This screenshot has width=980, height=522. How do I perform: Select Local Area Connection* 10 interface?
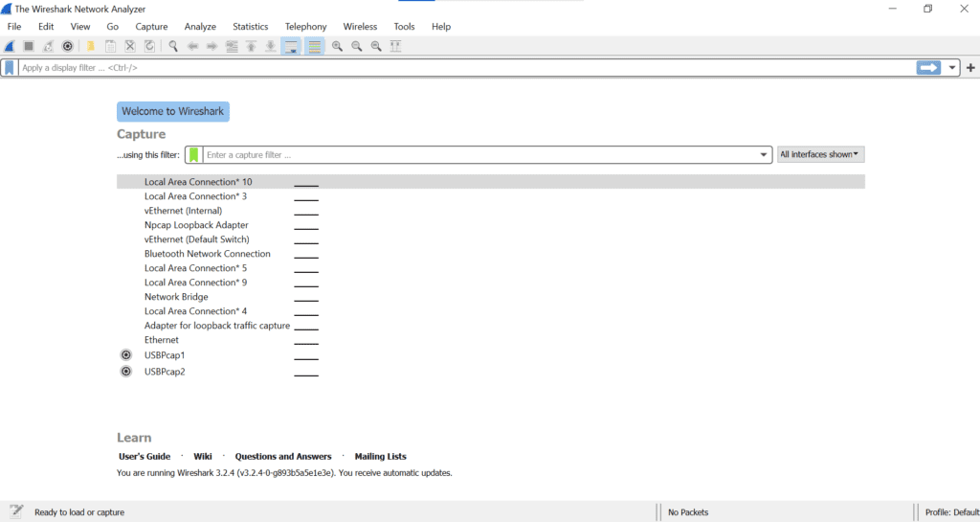pos(491,182)
